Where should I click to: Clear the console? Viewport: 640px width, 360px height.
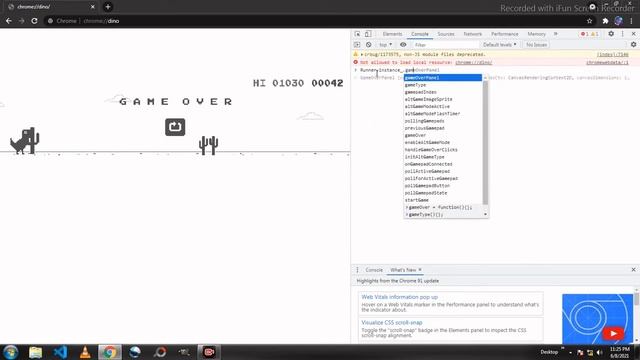[369, 44]
